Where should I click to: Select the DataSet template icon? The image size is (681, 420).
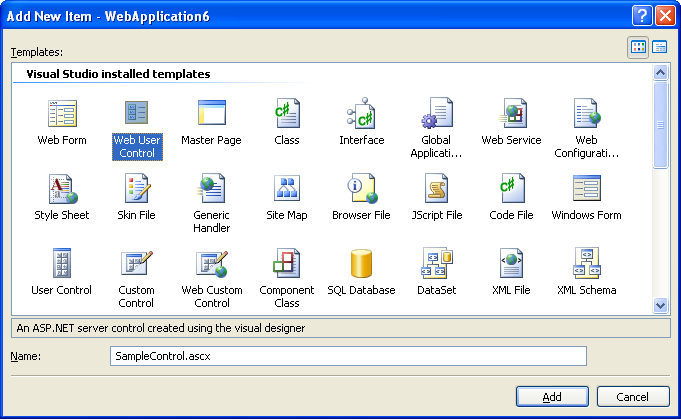437,264
